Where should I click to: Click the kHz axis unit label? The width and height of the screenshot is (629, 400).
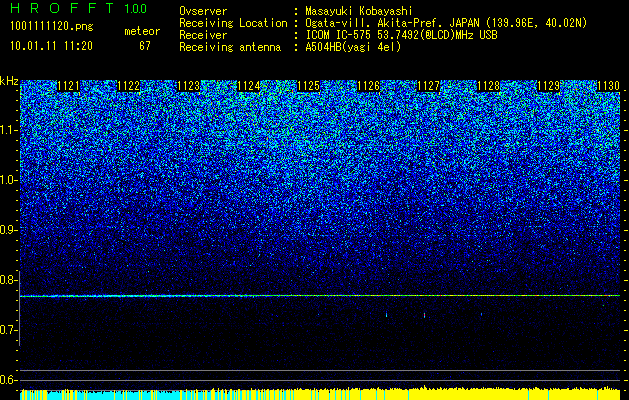(x=9, y=81)
